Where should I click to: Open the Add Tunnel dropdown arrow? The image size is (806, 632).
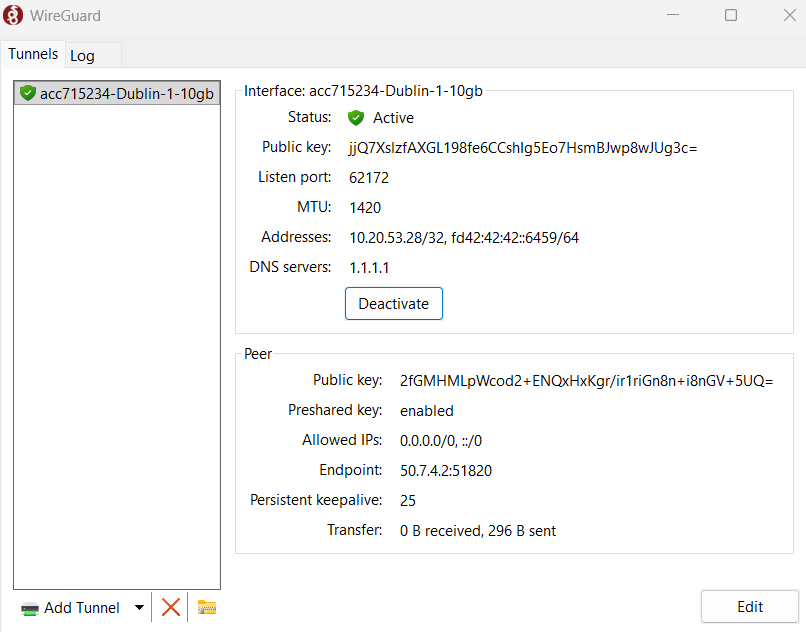(139, 607)
